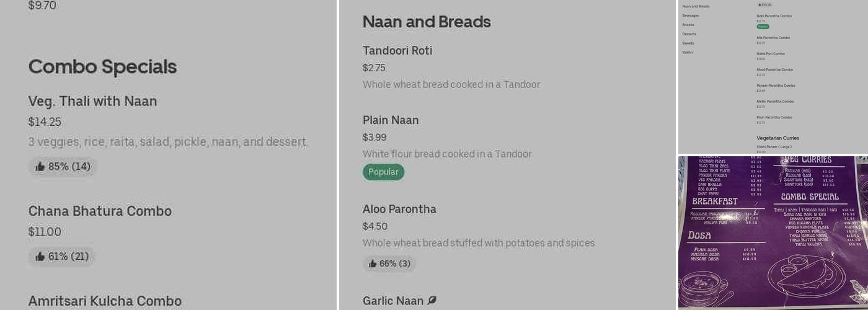Go to the Beverages category in the sidebar
Image resolution: width=868 pixels, height=310 pixels.
pos(690,15)
